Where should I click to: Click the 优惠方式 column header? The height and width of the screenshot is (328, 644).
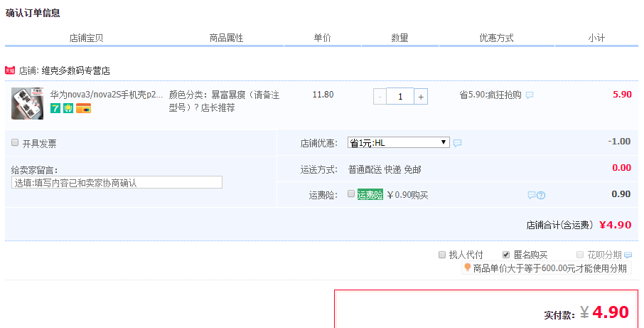tap(497, 38)
